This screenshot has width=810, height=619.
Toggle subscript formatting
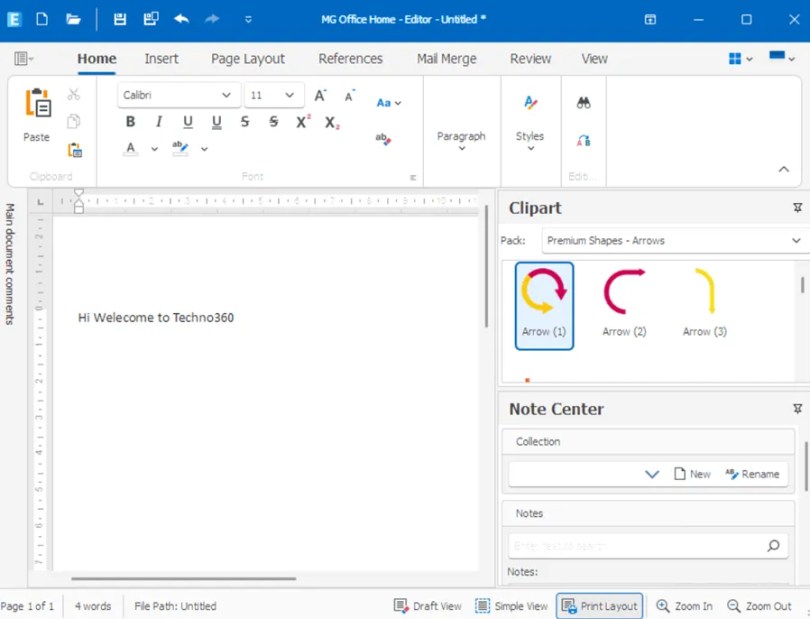coord(332,122)
